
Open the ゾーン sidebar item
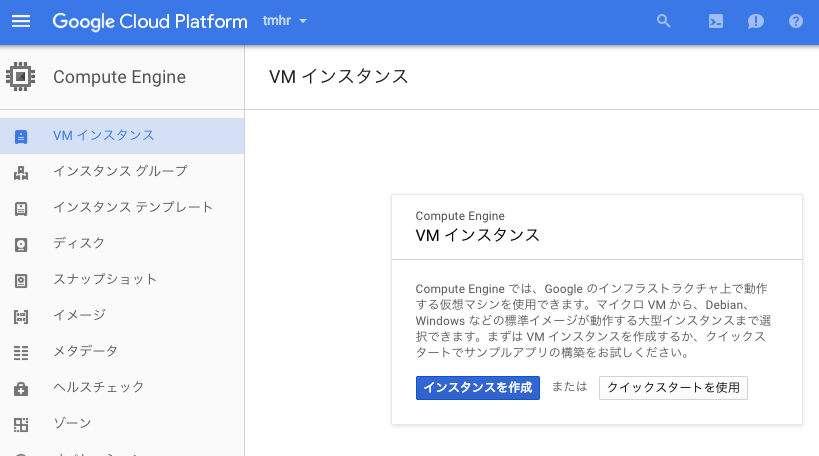71,424
